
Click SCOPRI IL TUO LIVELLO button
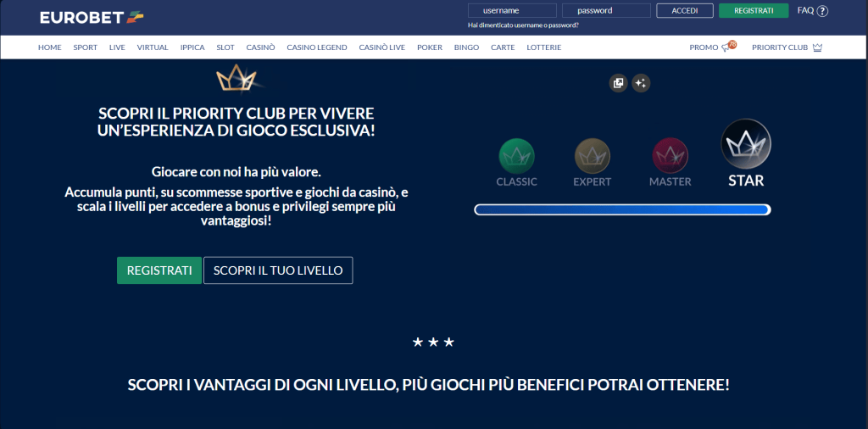pyautogui.click(x=278, y=270)
